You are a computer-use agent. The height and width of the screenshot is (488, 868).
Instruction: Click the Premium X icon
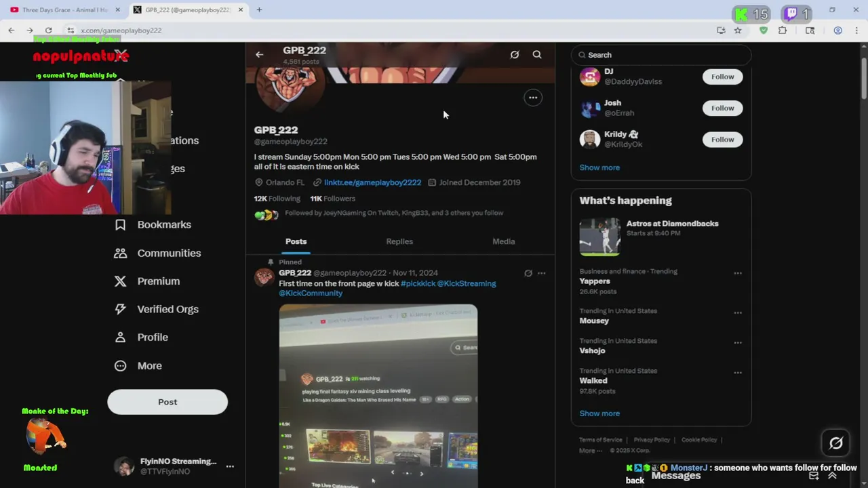tap(121, 281)
